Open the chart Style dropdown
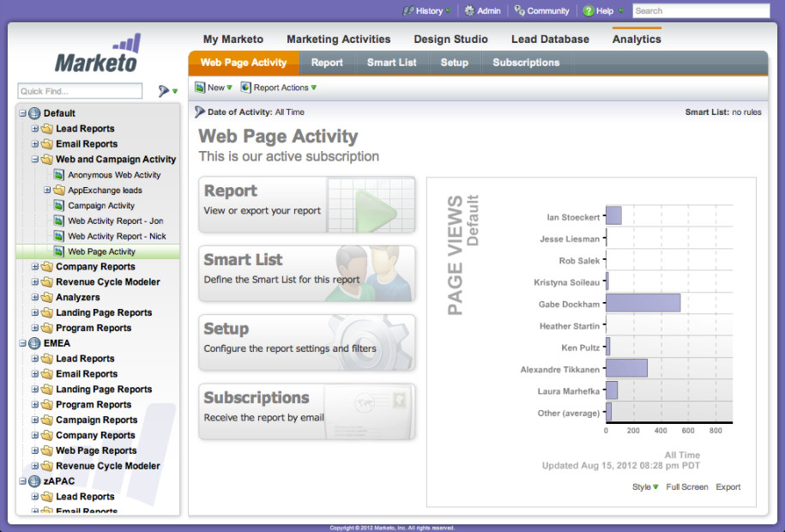The image size is (785, 532). pyautogui.click(x=645, y=487)
